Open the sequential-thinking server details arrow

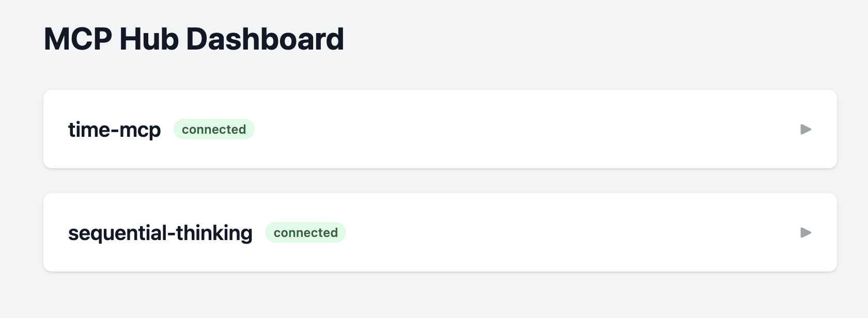[805, 233]
